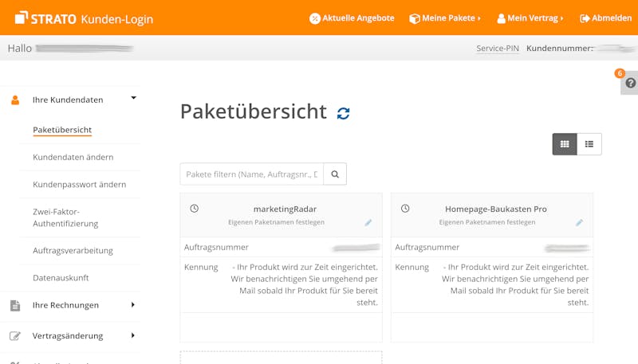Open the help question mark icon

[631, 83]
